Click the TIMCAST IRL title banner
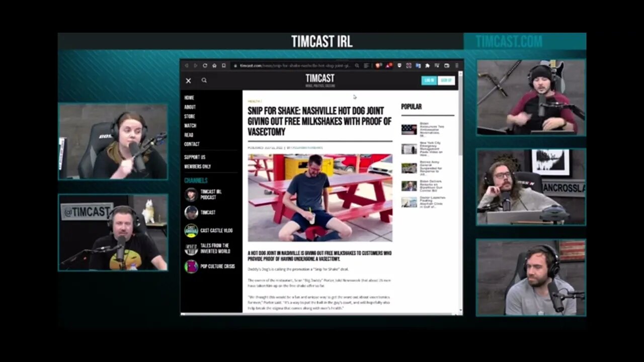This screenshot has height=362, width=644. 322,42
